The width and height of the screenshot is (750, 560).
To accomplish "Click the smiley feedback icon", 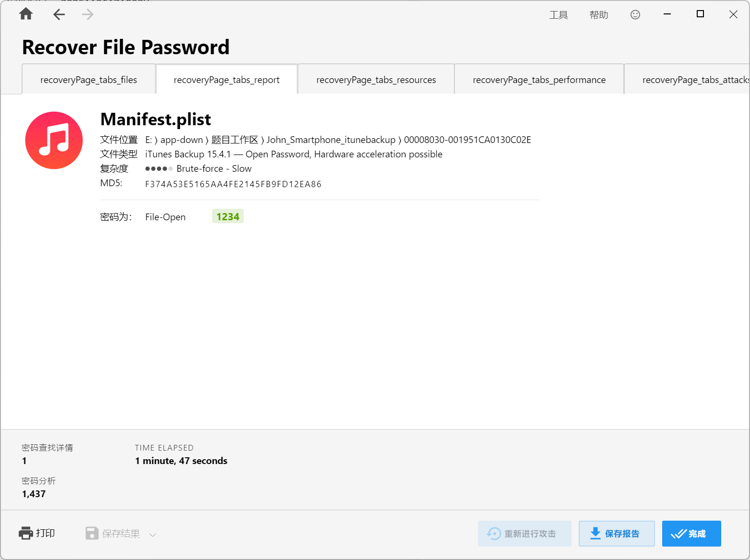I will tap(635, 15).
